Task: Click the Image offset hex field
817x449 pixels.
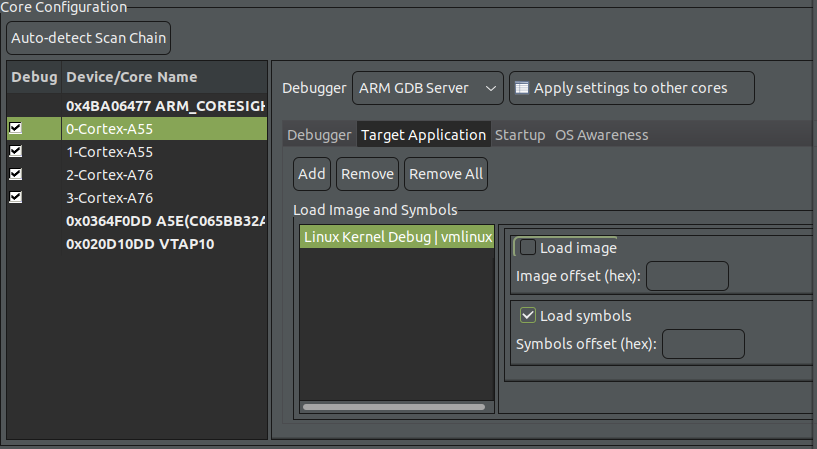Action: point(687,276)
